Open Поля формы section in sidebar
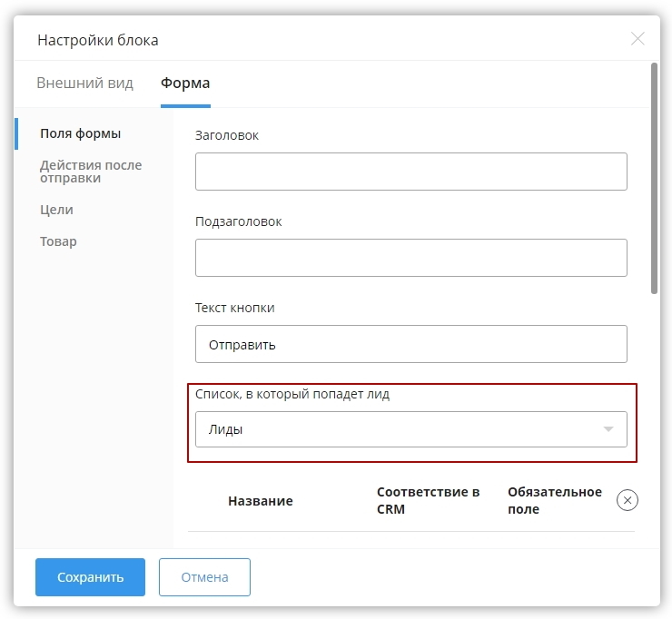 click(80, 134)
